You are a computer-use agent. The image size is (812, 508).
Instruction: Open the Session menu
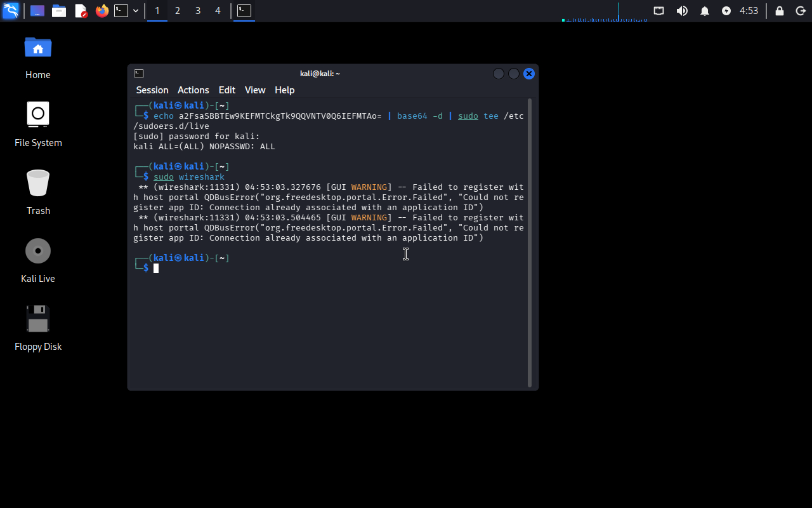[152, 90]
